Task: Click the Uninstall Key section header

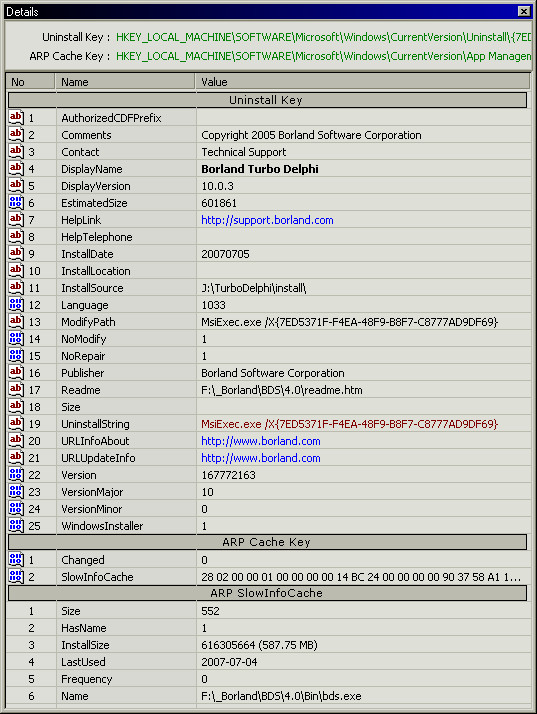Action: click(267, 100)
